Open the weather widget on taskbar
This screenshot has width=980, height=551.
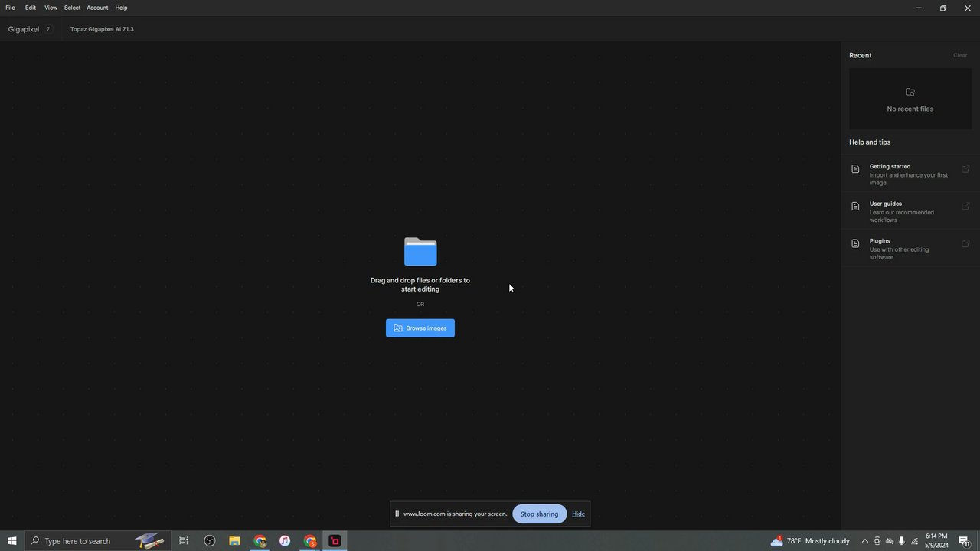(811, 541)
